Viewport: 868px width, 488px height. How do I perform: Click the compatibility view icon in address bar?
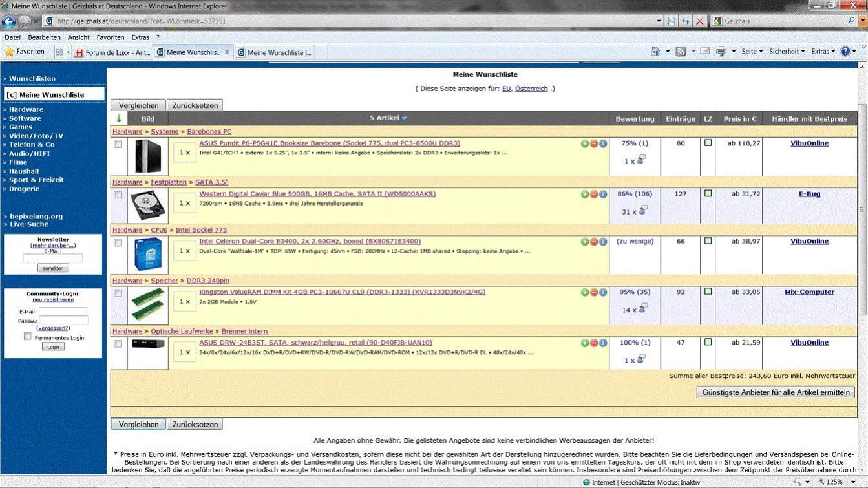[x=672, y=21]
